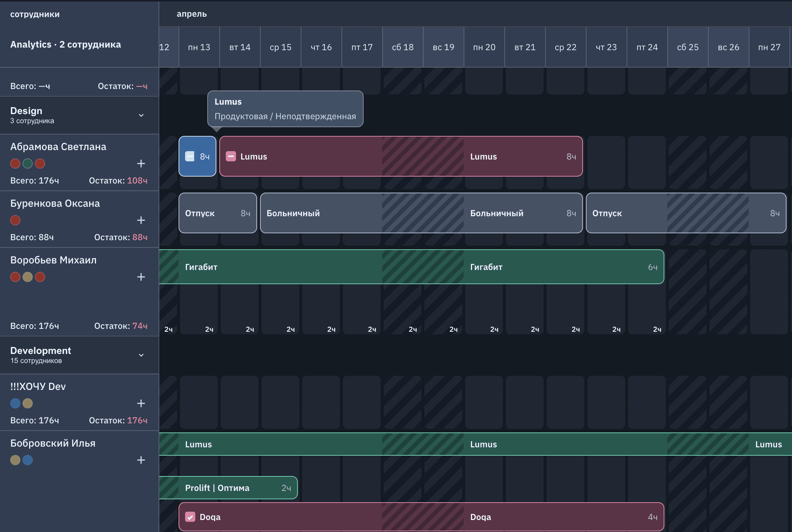Screen dimensions: 792x532
Task: Select the вт 14 date column header
Action: (x=240, y=47)
